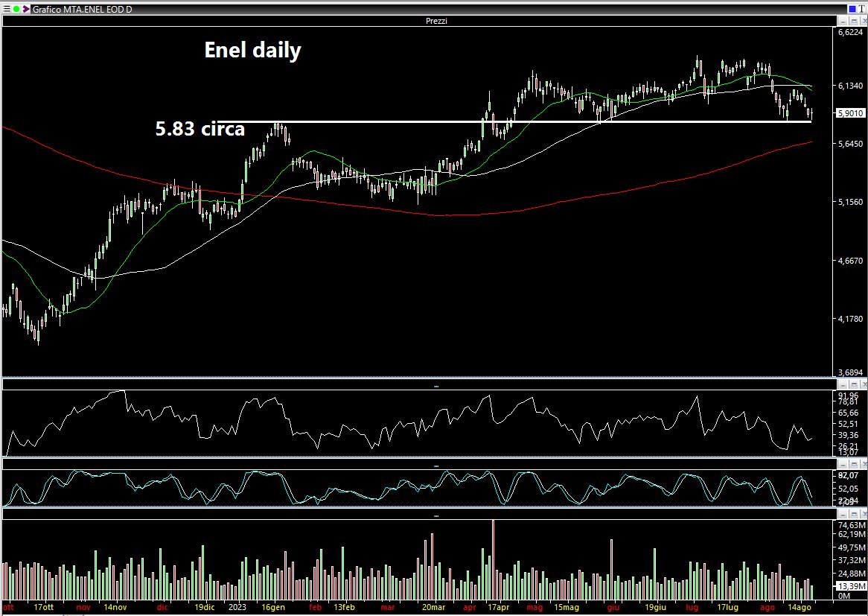The image size is (868, 616).
Task: Click the green status circle icon
Action: pos(16,9)
